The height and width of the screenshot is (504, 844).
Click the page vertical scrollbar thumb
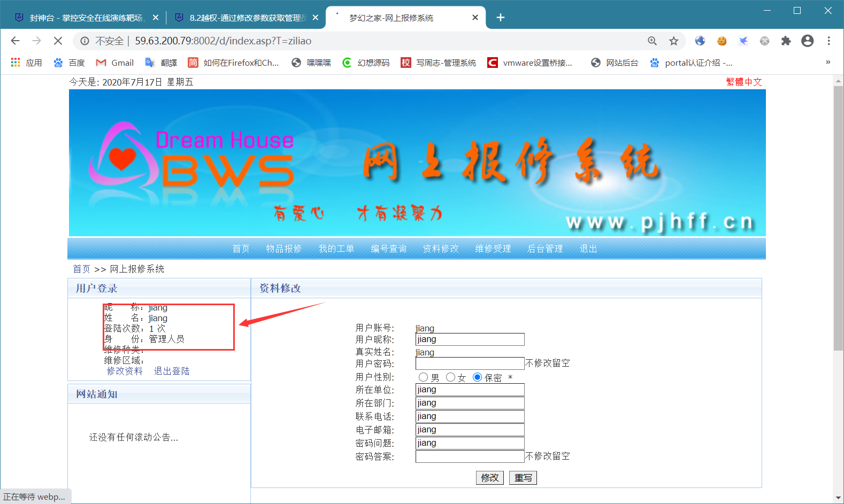click(838, 218)
